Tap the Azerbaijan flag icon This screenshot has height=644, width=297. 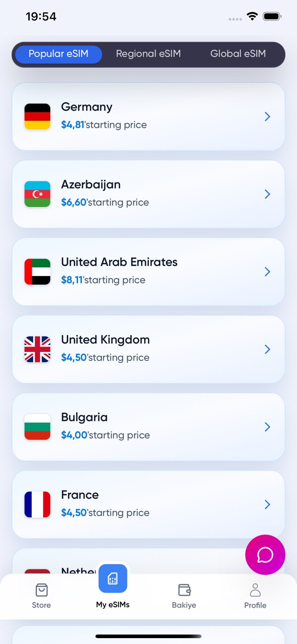tap(38, 194)
